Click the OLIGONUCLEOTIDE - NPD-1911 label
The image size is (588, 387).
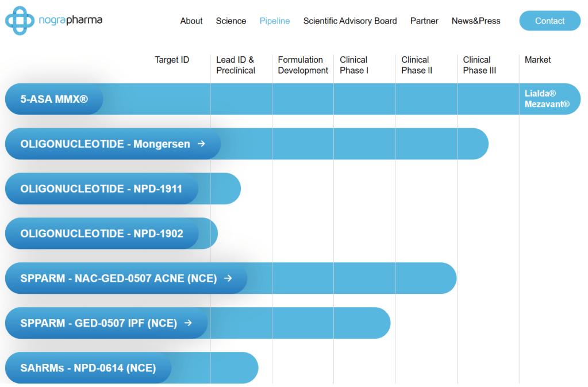click(x=101, y=189)
